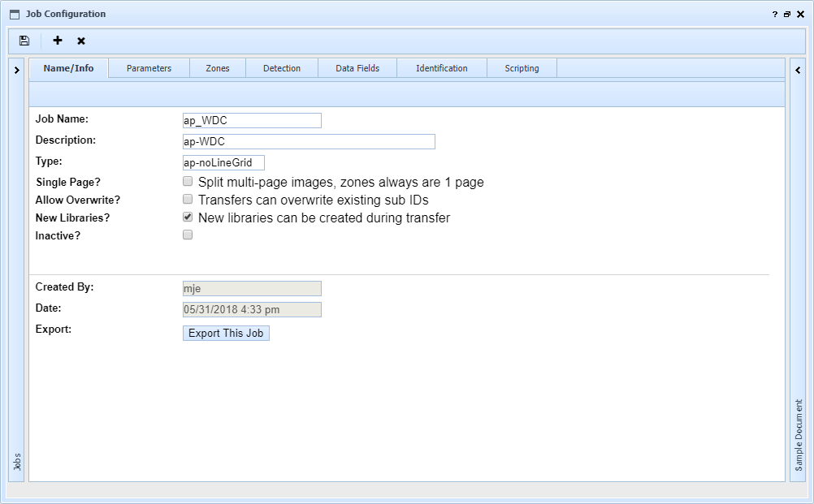The image size is (814, 504).
Task: Select the Description text field
Action: (x=309, y=140)
